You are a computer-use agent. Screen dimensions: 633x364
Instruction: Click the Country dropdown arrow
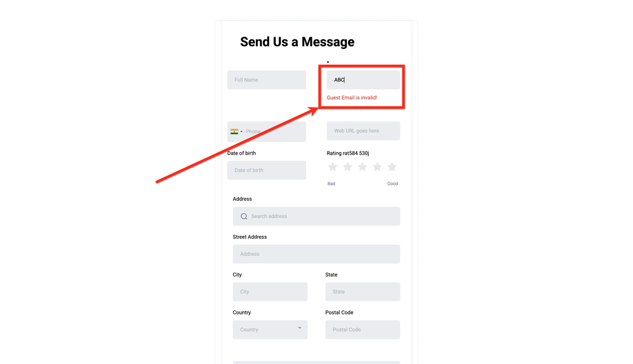coord(299,328)
